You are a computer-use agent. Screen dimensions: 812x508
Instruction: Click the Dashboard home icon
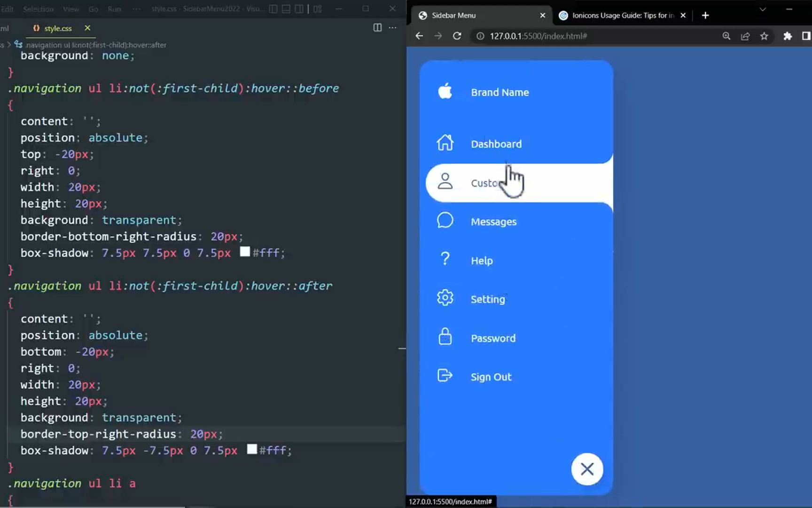(x=445, y=143)
